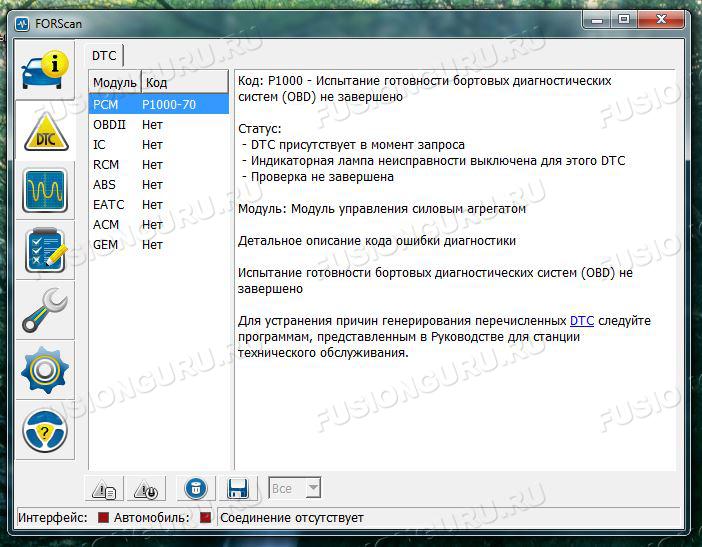Click the Детальное описание кода ошибки line
702x547 pixels.
coord(377,241)
